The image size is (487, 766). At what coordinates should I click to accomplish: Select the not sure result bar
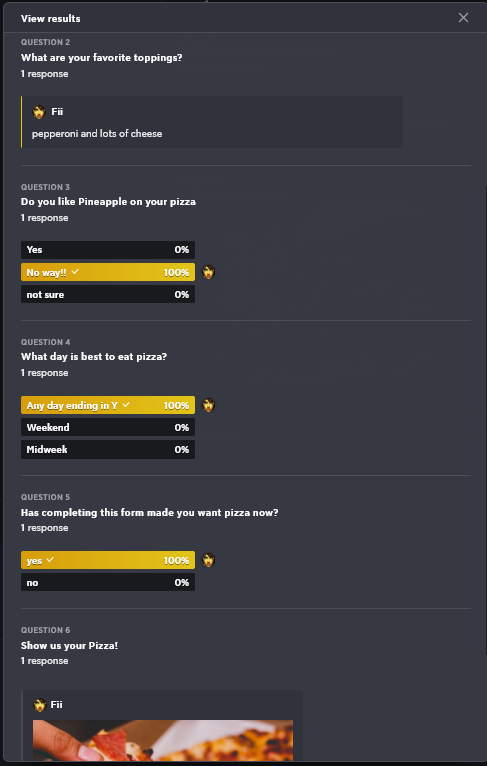point(108,294)
